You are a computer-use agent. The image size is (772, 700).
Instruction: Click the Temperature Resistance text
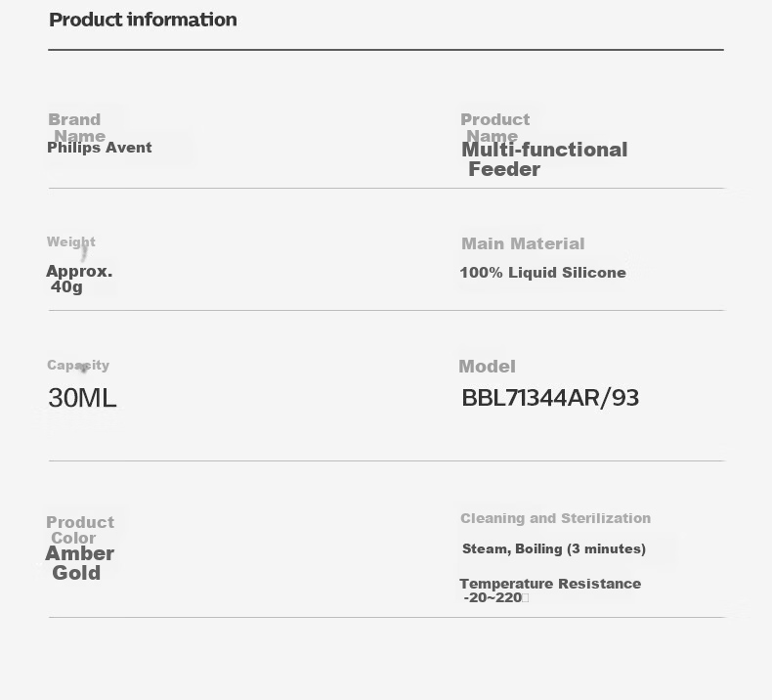pyautogui.click(x=550, y=584)
